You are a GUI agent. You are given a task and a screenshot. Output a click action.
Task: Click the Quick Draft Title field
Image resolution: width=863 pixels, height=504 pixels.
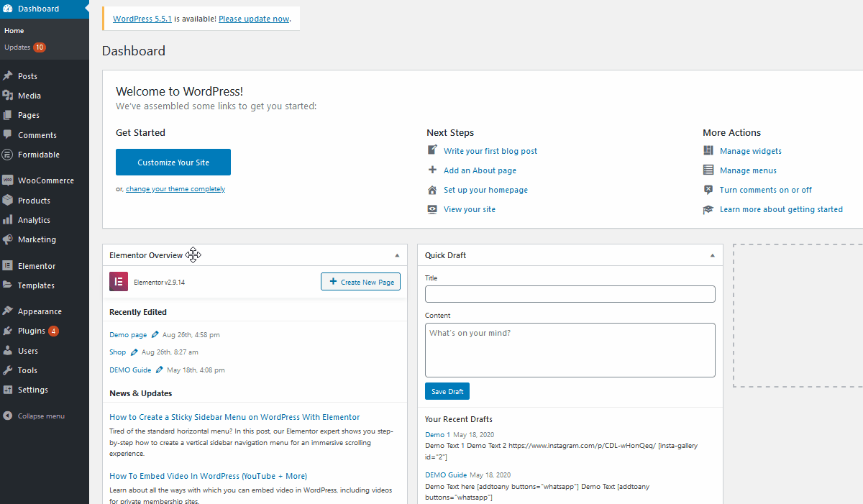[570, 294]
